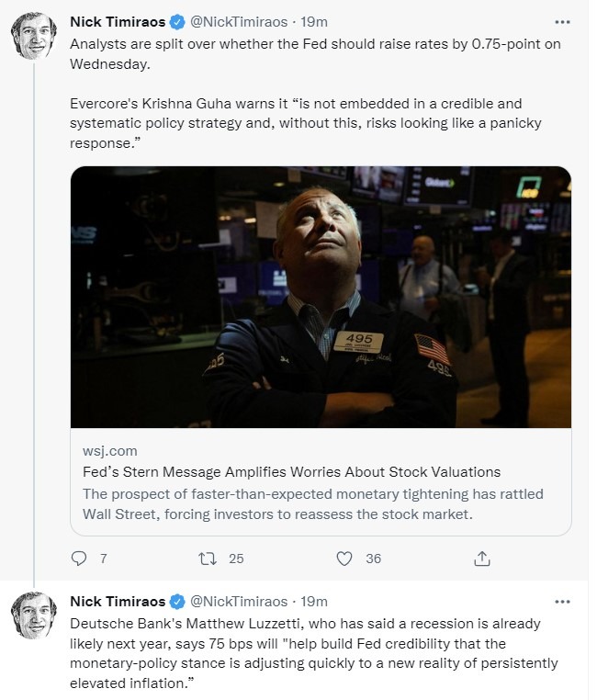
Task: Retweet the Fed rates tweet
Action: 208,558
